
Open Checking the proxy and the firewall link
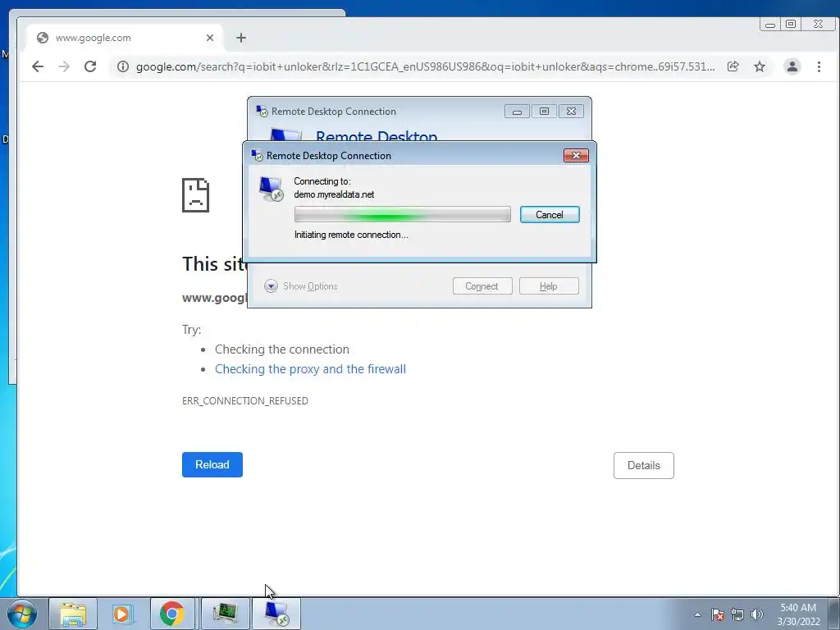tap(310, 368)
